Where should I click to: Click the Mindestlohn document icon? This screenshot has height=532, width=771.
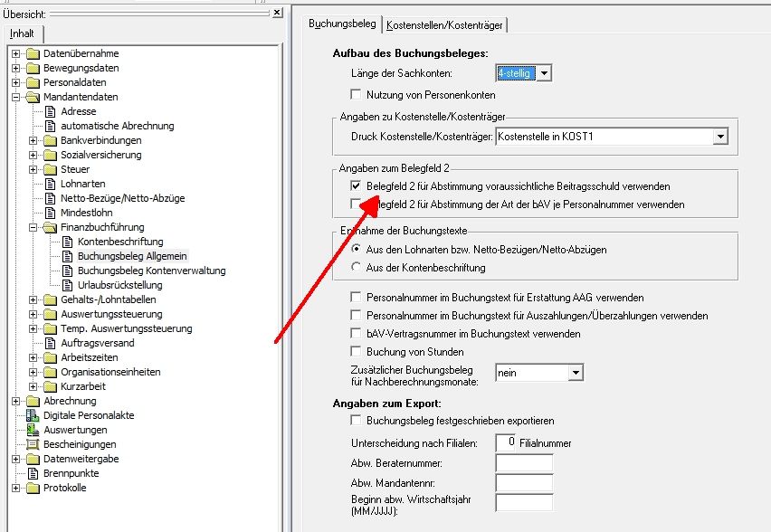pyautogui.click(x=51, y=213)
